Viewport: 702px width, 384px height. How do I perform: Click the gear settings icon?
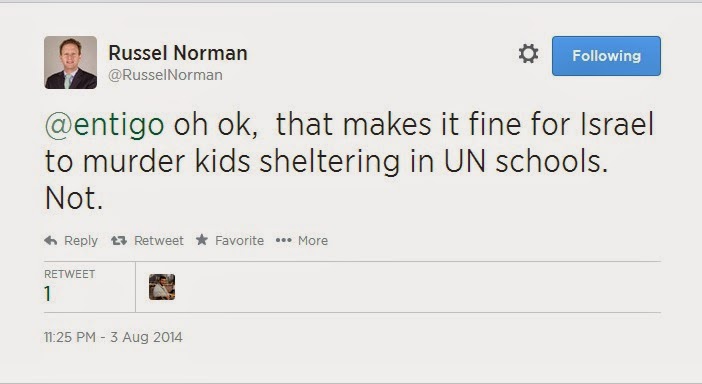click(x=528, y=54)
